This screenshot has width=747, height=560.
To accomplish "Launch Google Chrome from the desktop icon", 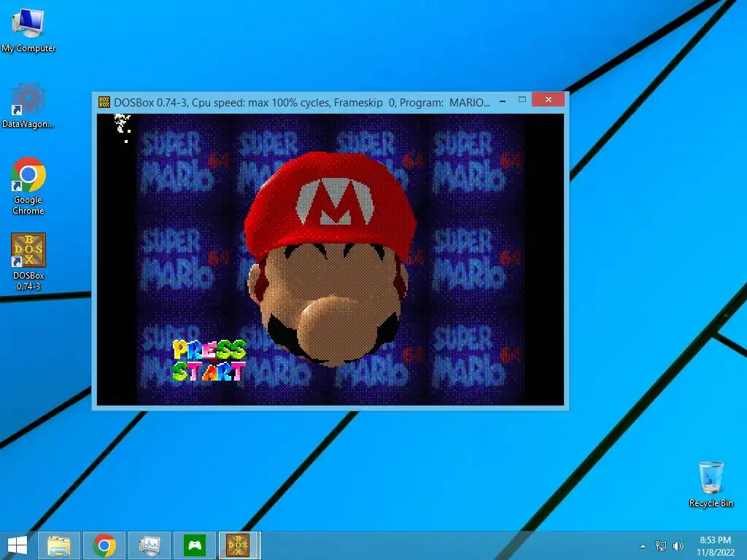I will point(28,186).
